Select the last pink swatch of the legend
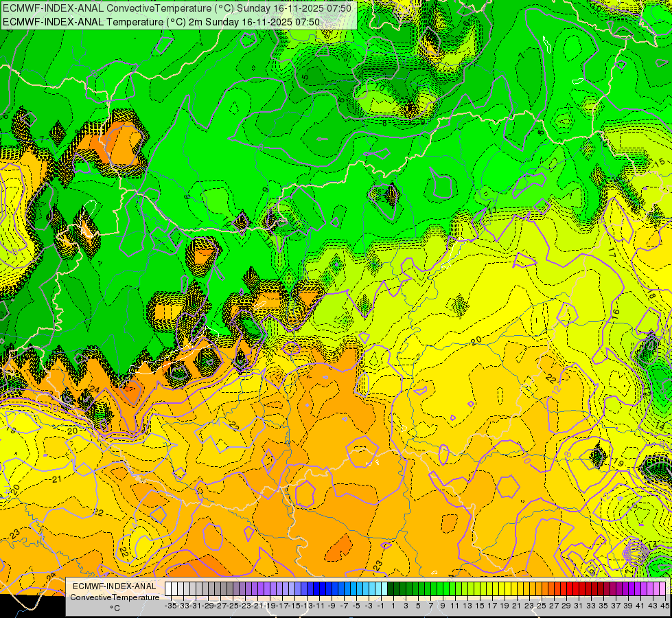Image resolution: width=672 pixels, height=618 pixels. click(x=662, y=588)
